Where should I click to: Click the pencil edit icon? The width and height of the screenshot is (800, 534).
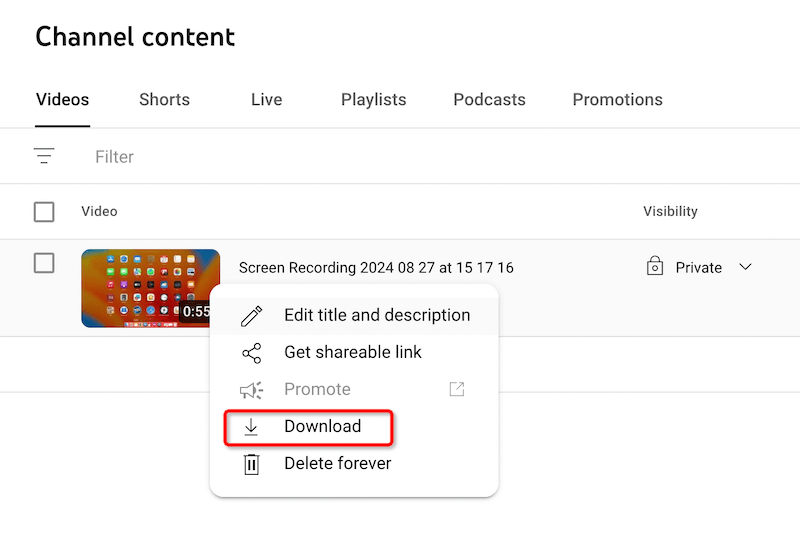coord(252,316)
